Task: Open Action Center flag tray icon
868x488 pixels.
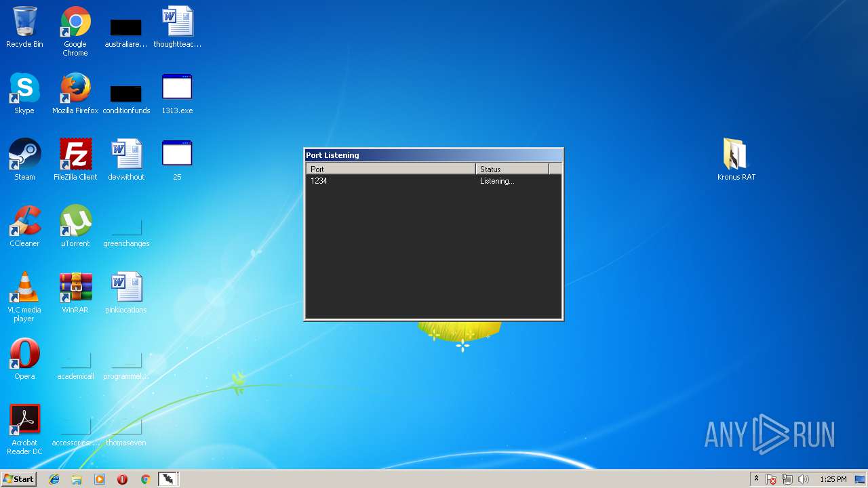Action: pyautogui.click(x=771, y=479)
